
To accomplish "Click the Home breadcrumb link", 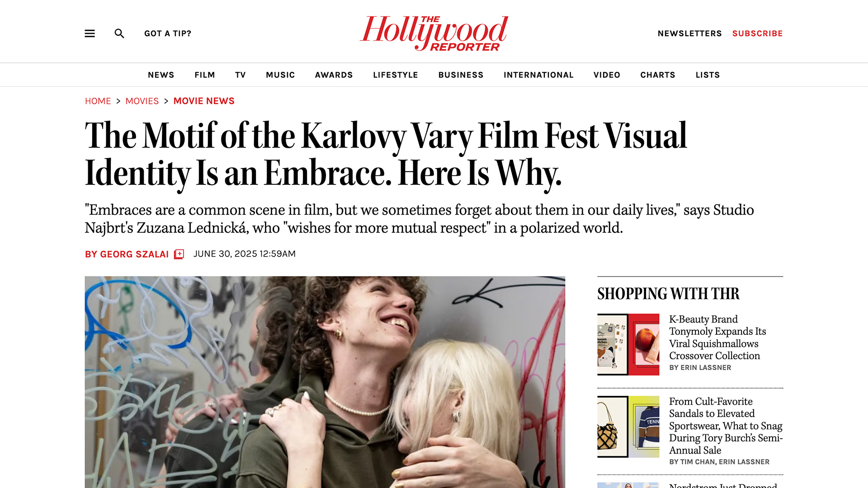I will click(98, 101).
